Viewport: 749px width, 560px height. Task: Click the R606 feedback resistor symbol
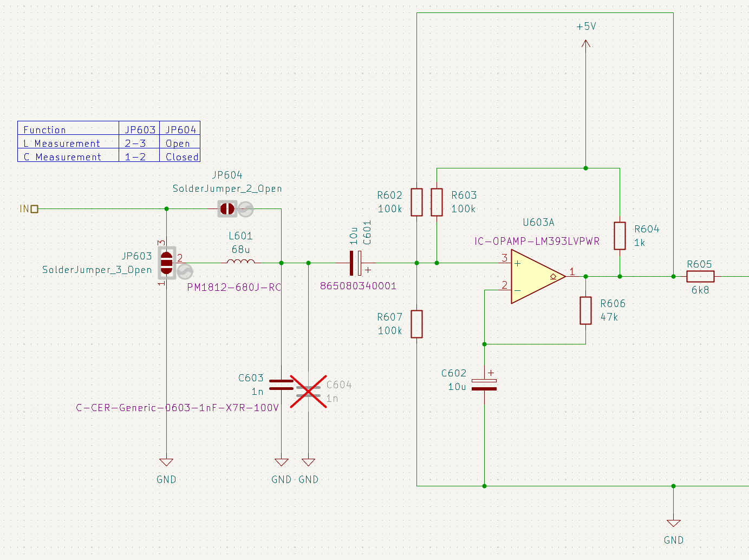click(585, 310)
